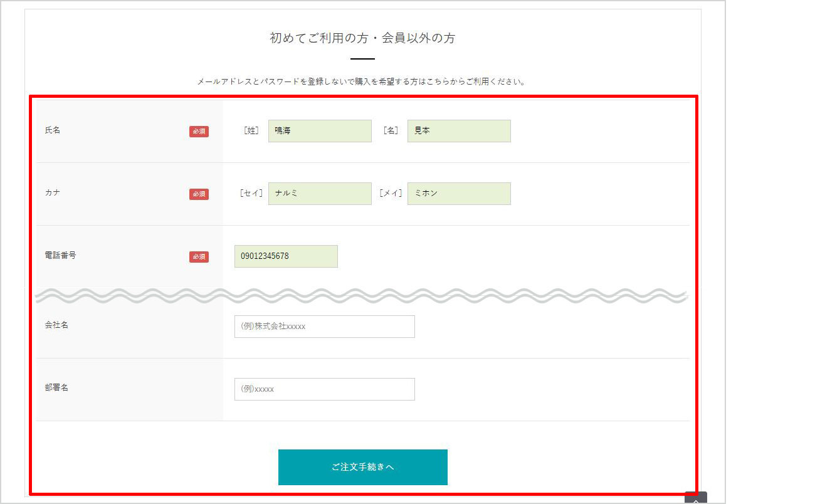Click the 会社名 row label
Viewport: 815px width, 504px height.
56,325
